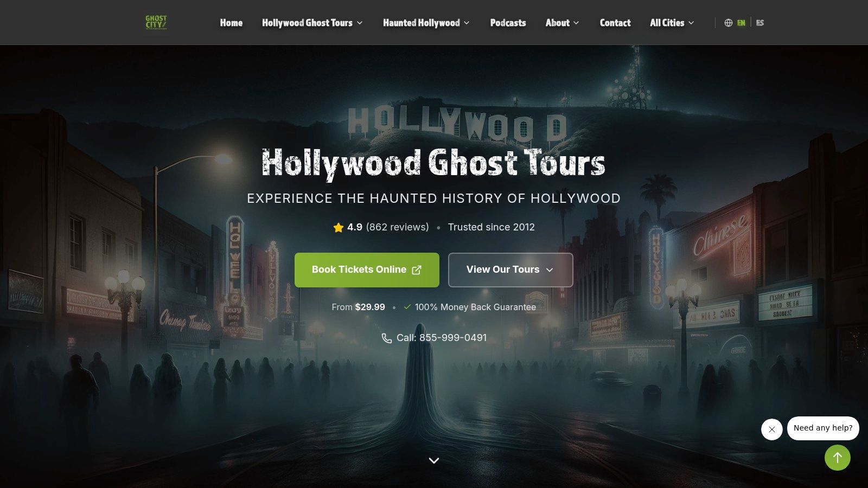Expand the Hollywood Ghost Tours chevron

[360, 23]
